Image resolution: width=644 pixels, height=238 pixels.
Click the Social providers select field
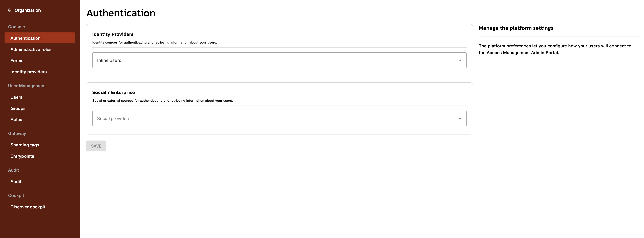click(x=275, y=119)
